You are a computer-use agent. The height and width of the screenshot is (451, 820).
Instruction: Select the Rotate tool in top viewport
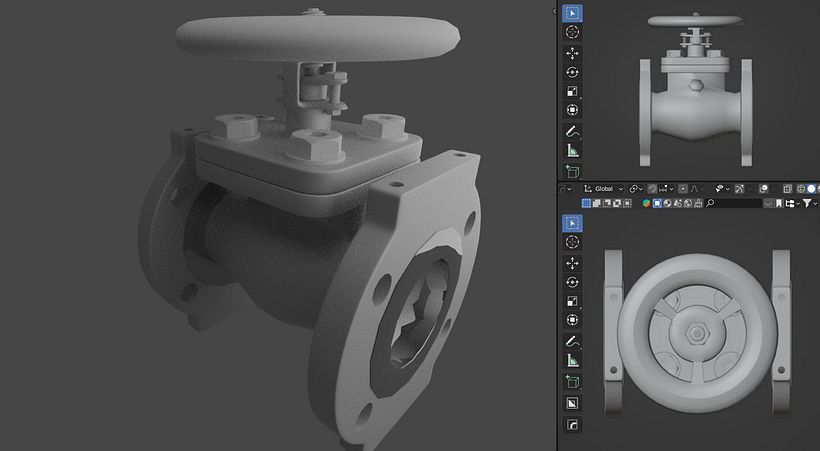pos(572,72)
